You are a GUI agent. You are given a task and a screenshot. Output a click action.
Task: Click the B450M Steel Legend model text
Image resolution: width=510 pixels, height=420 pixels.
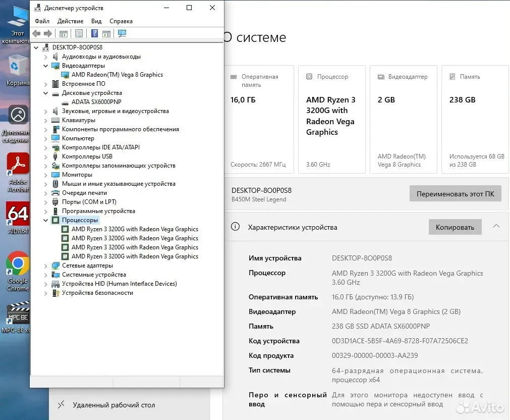coord(259,199)
